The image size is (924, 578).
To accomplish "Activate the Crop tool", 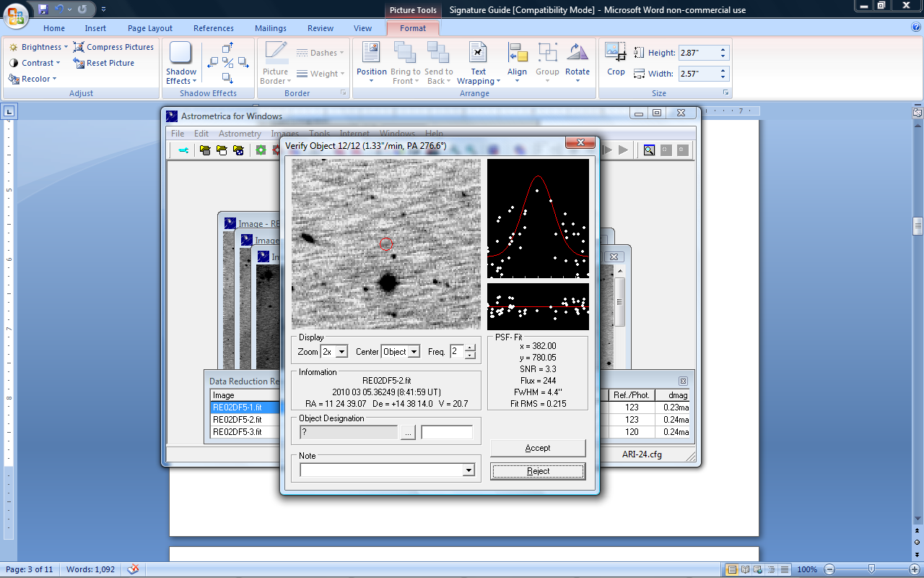I will pyautogui.click(x=616, y=59).
